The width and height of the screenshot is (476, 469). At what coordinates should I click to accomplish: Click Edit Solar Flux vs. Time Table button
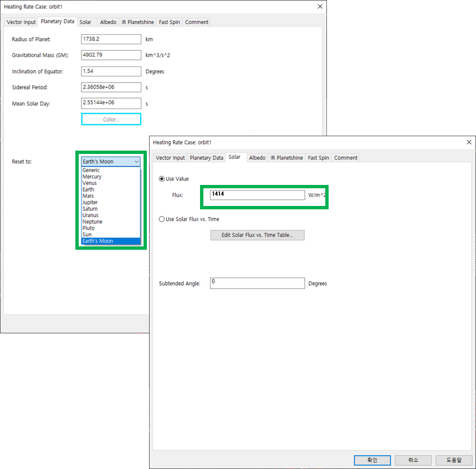258,235
